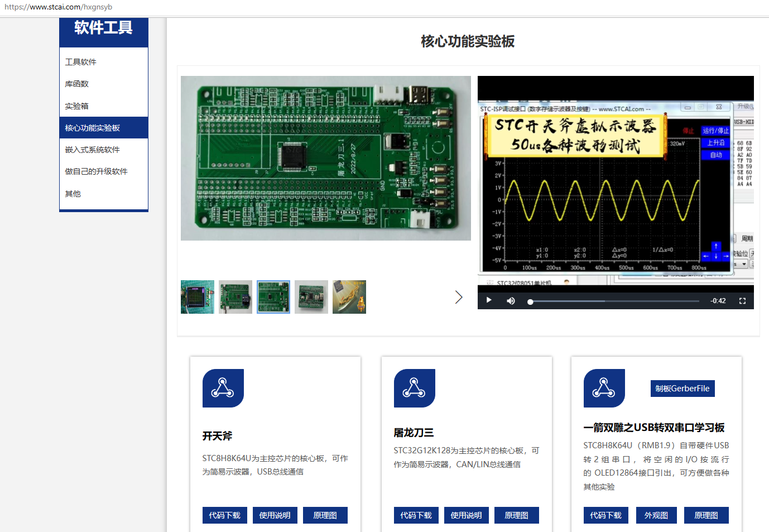The image size is (769, 532).
Task: Click next arrow in thumbnail carousel
Action: [459, 297]
